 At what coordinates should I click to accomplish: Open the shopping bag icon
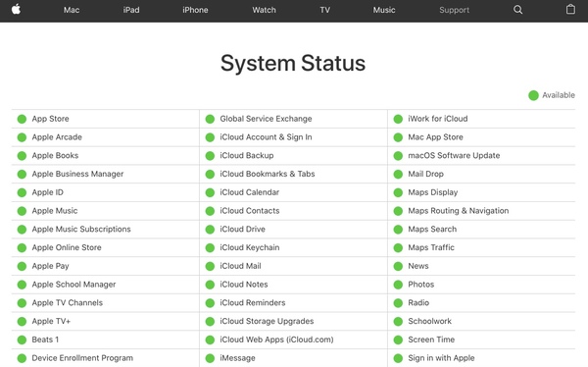570,9
